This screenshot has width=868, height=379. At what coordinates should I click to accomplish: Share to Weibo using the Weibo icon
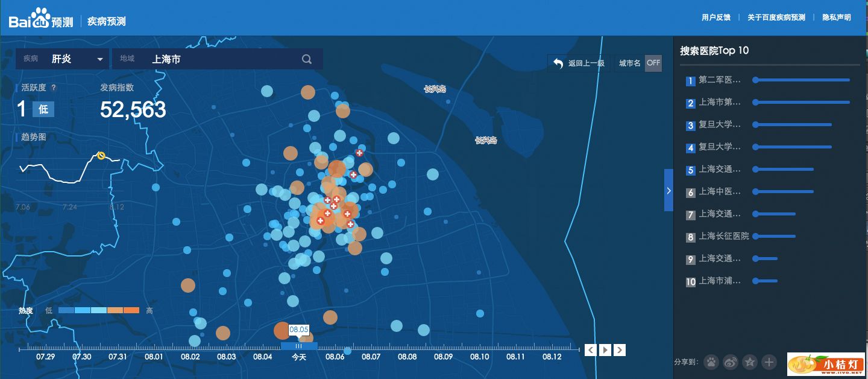tap(731, 362)
